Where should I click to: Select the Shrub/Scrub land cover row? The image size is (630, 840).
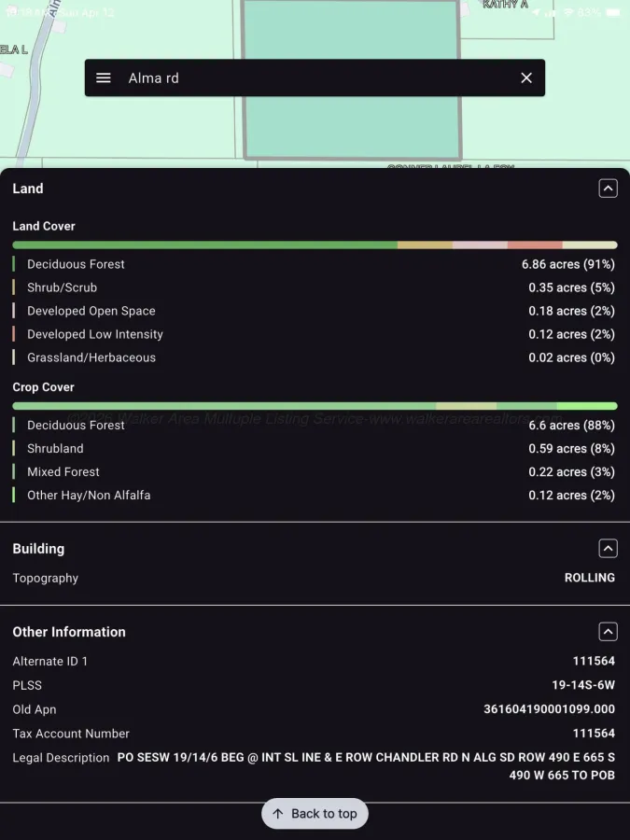tap(315, 287)
